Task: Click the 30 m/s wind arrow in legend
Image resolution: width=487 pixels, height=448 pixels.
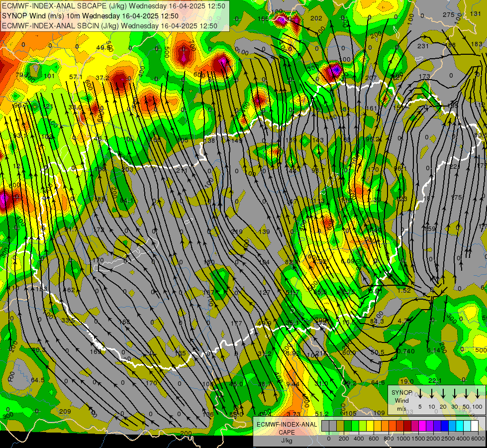Action: [454, 394]
